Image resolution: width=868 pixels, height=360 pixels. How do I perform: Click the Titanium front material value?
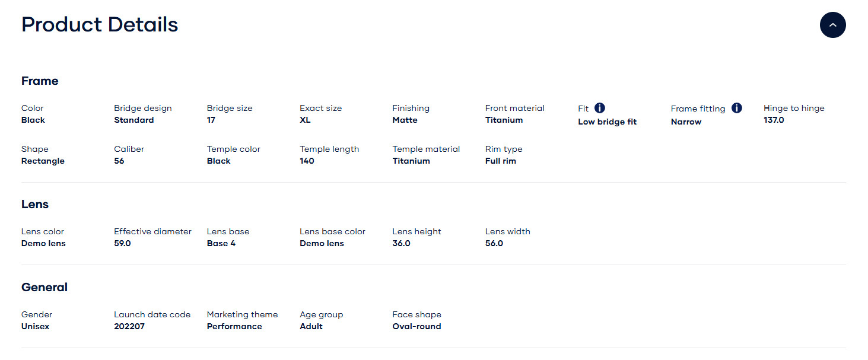(504, 120)
